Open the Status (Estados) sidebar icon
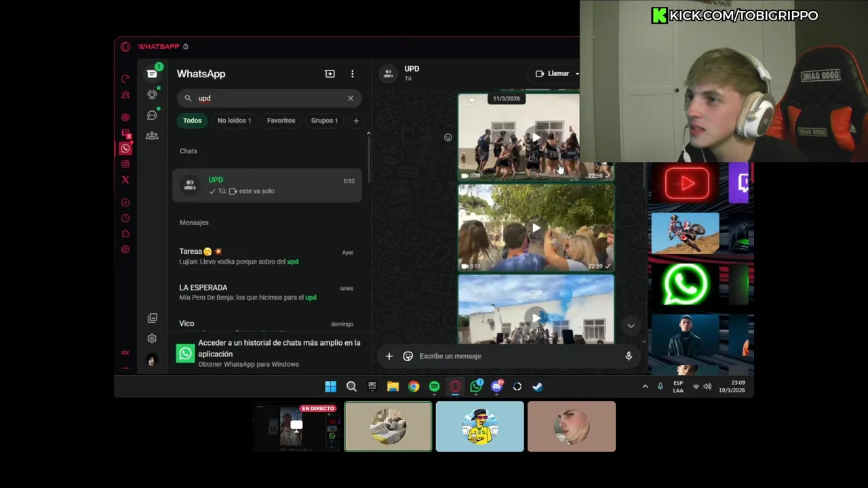The width and height of the screenshot is (868, 488). pos(152,94)
